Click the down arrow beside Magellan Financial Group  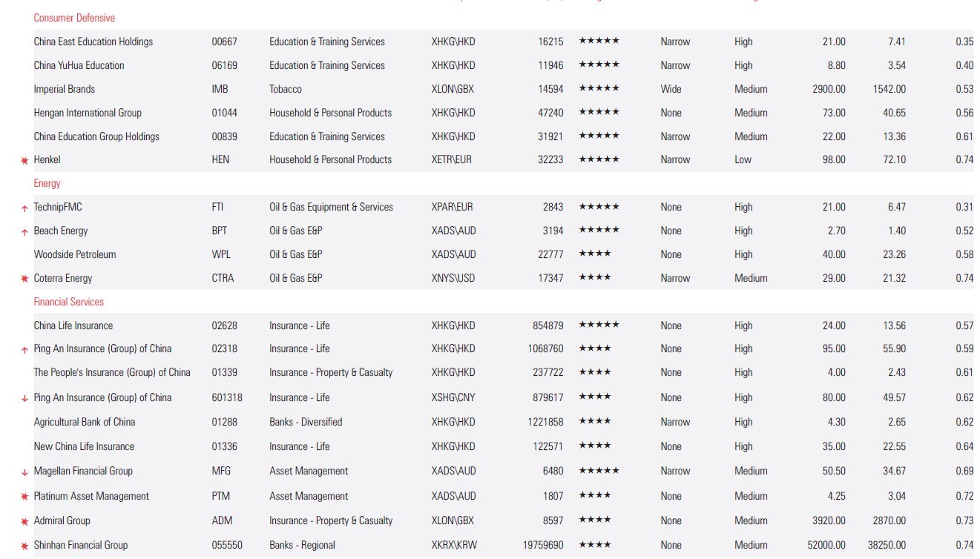(24, 472)
